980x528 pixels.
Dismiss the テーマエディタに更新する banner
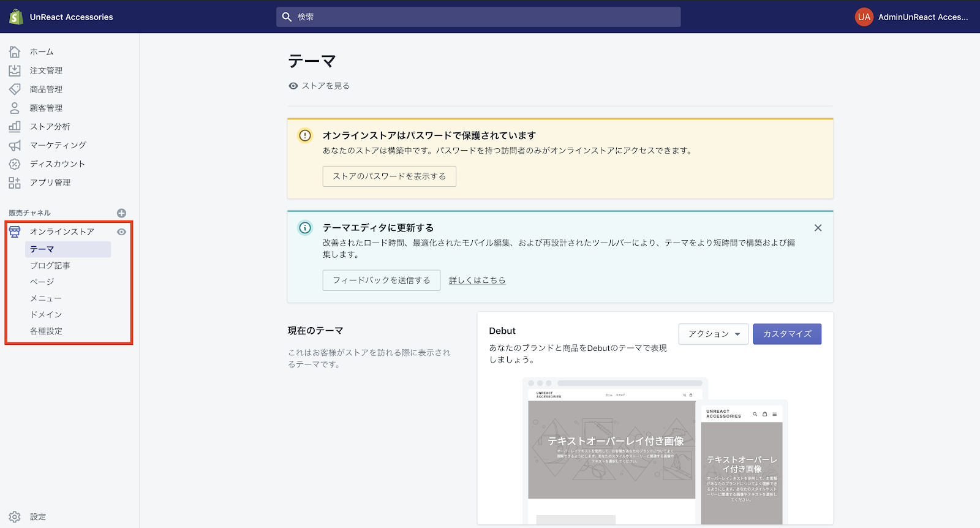[818, 228]
